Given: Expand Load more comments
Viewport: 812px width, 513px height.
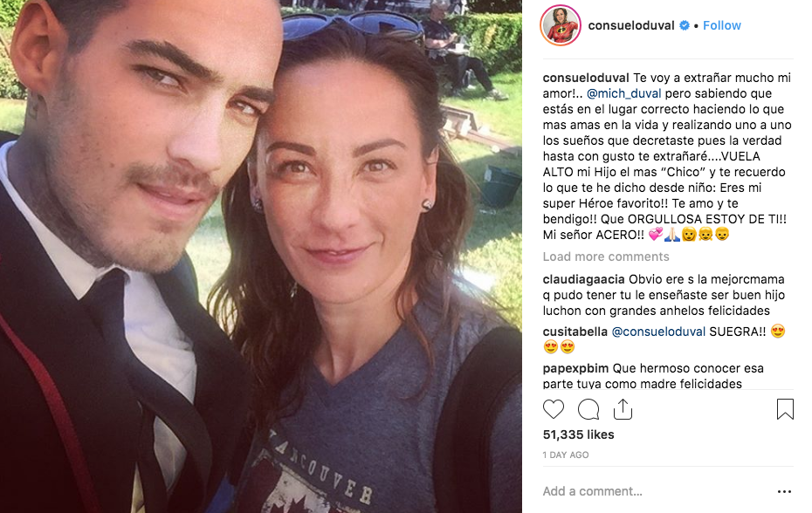Looking at the screenshot, I should click(606, 256).
